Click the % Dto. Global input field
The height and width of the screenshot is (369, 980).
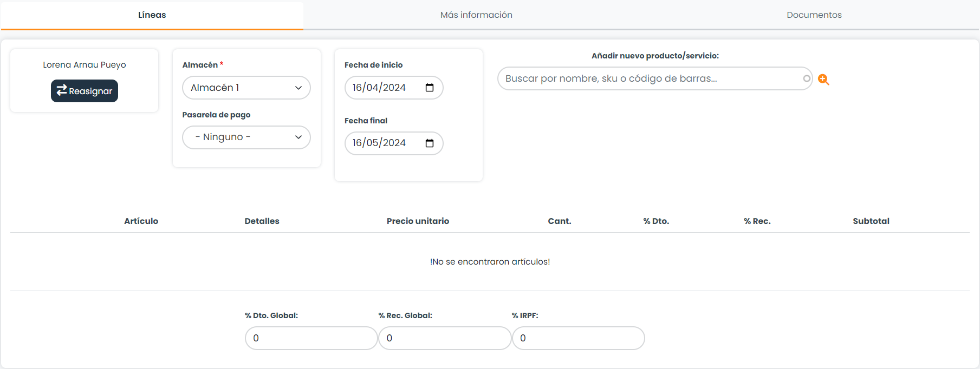click(x=311, y=338)
